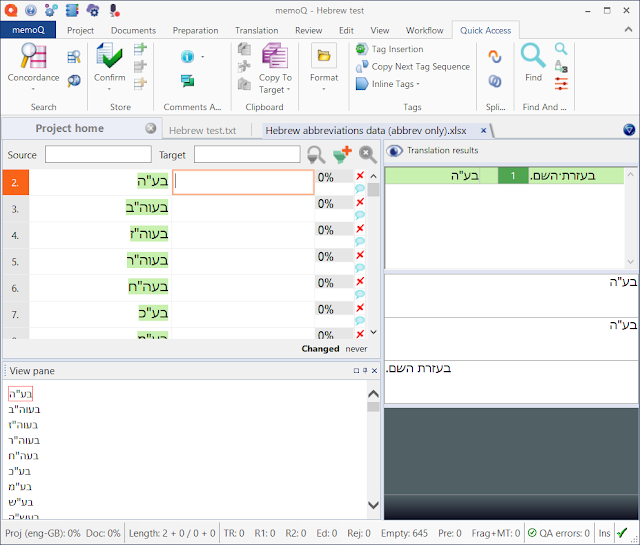Click the large Find magnifier icon
Image resolution: width=640 pixels, height=545 pixels.
[x=533, y=56]
